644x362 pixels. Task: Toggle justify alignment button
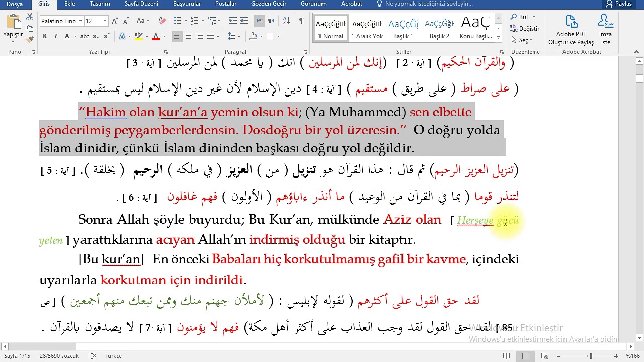(x=211, y=36)
